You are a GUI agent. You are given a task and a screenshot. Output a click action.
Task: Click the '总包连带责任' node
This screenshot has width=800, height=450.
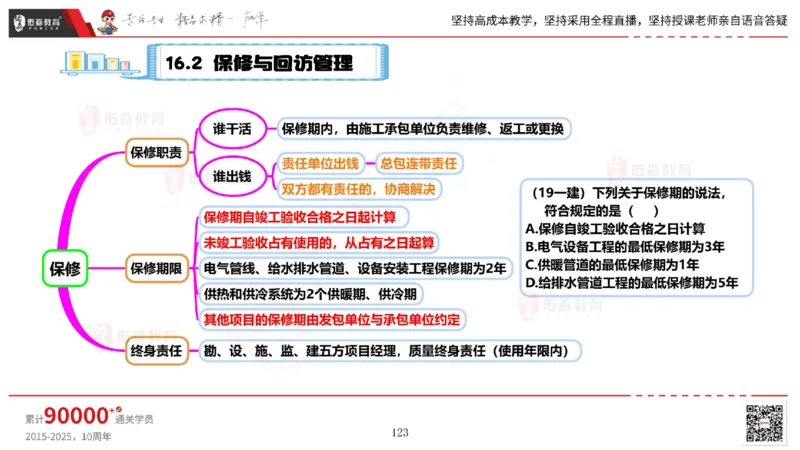pyautogui.click(x=418, y=163)
